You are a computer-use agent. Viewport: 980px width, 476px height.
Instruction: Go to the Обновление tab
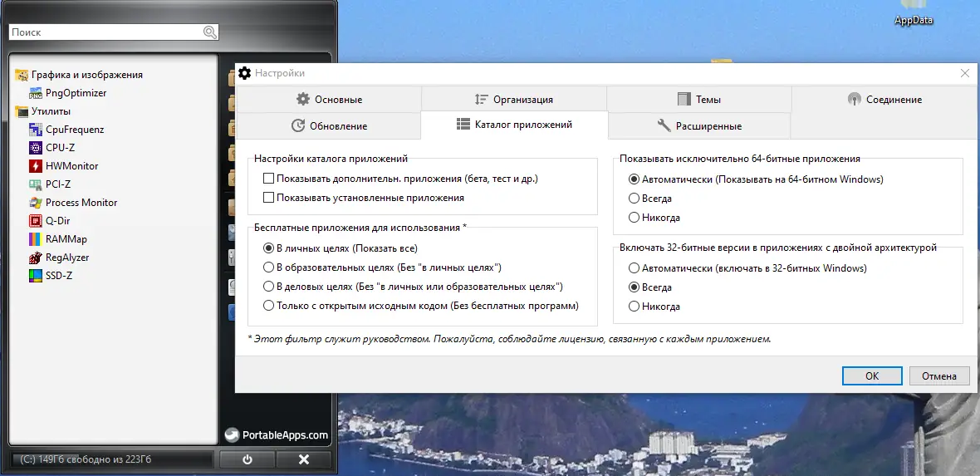coord(329,125)
